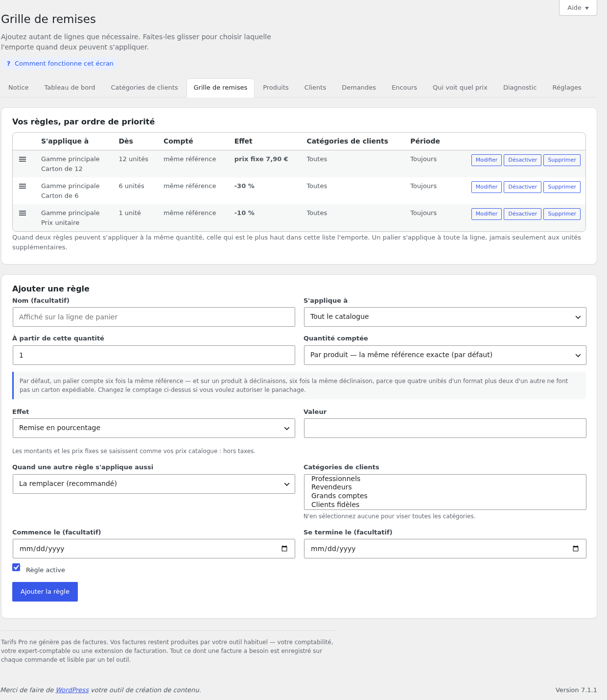Go to the Encours tab
Viewport: 607px width, 700px height.
point(404,88)
